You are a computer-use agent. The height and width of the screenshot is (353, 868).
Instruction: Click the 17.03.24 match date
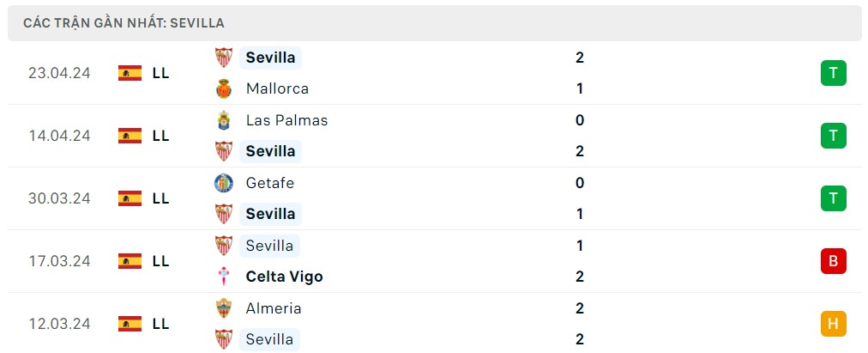(x=59, y=261)
